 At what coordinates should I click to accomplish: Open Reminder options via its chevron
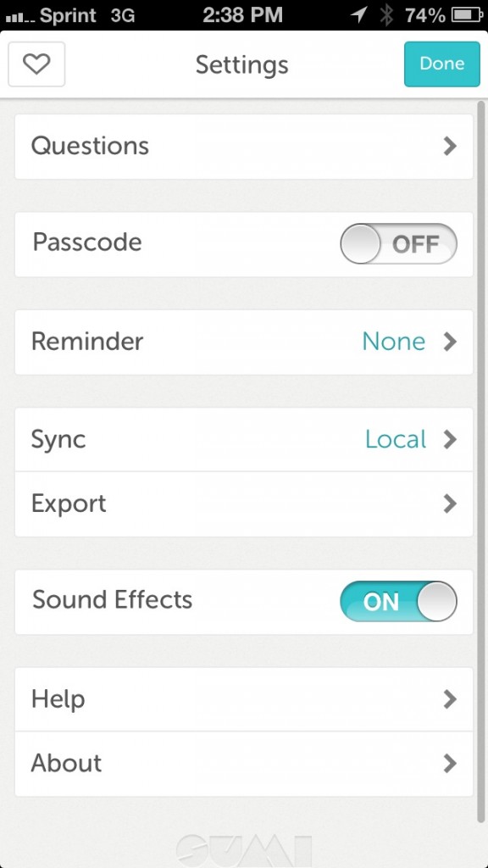click(x=451, y=342)
